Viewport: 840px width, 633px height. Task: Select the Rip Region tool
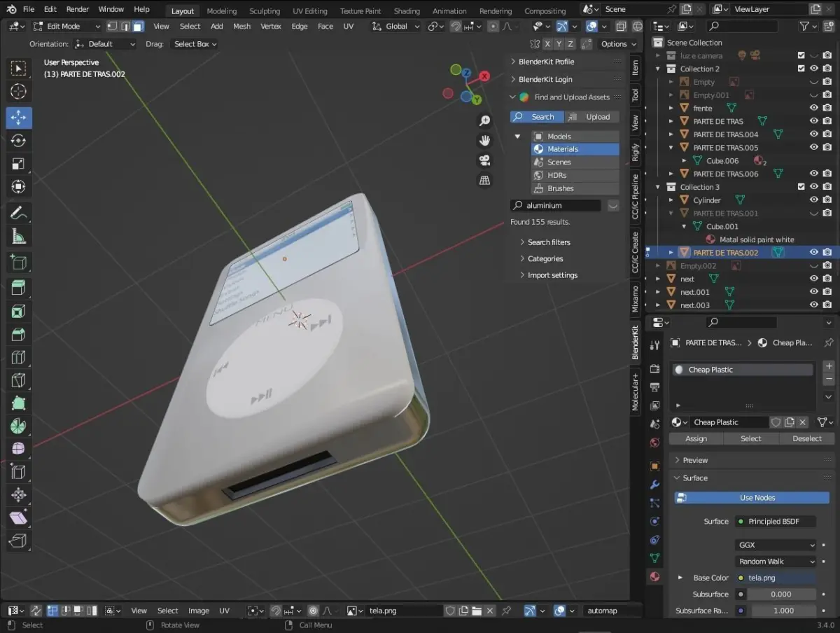click(19, 541)
